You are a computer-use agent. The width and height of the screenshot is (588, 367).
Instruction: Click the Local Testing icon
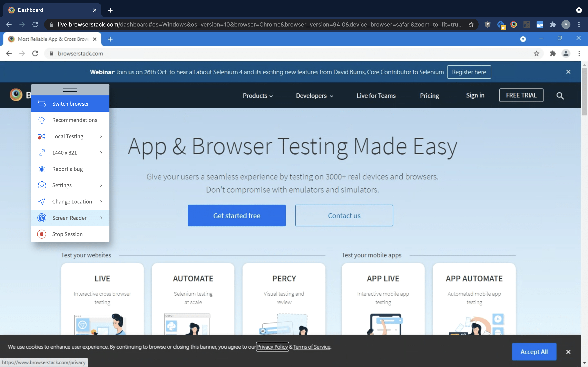pos(42,136)
